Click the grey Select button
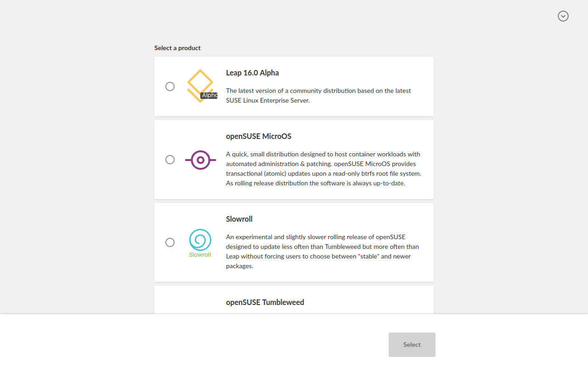This screenshot has height=368, width=588. (x=412, y=345)
